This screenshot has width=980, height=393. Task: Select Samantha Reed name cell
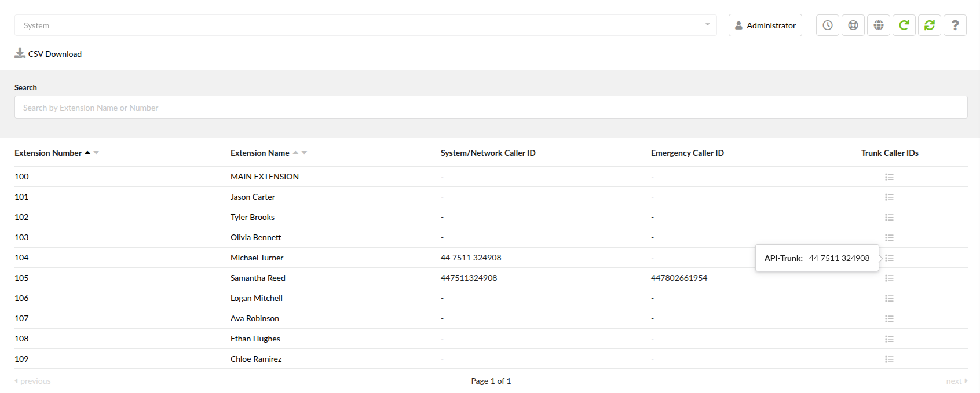258,278
